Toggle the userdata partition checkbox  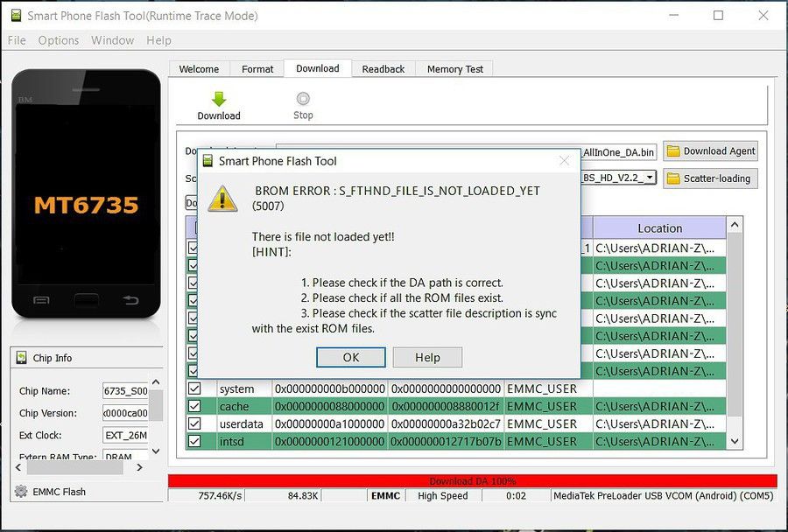(194, 423)
